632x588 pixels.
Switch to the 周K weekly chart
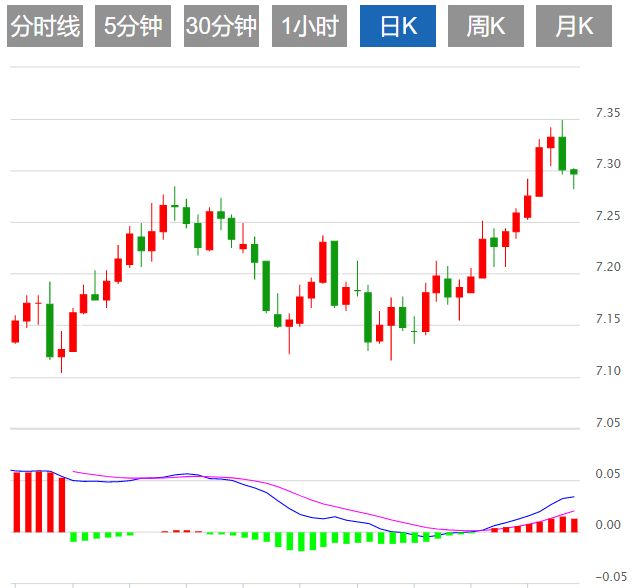(485, 27)
